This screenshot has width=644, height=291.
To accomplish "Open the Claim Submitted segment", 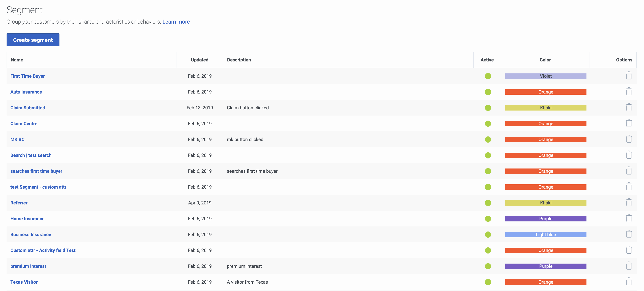I will (x=28, y=108).
